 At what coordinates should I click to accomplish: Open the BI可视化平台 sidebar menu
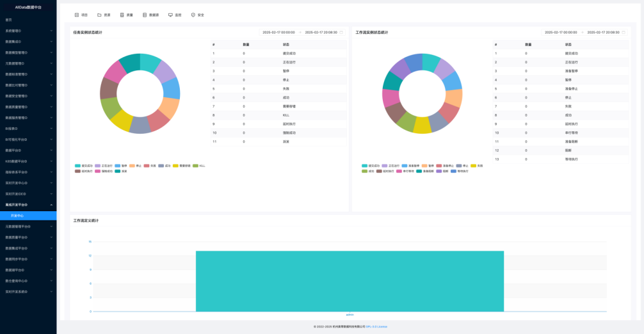[28, 139]
